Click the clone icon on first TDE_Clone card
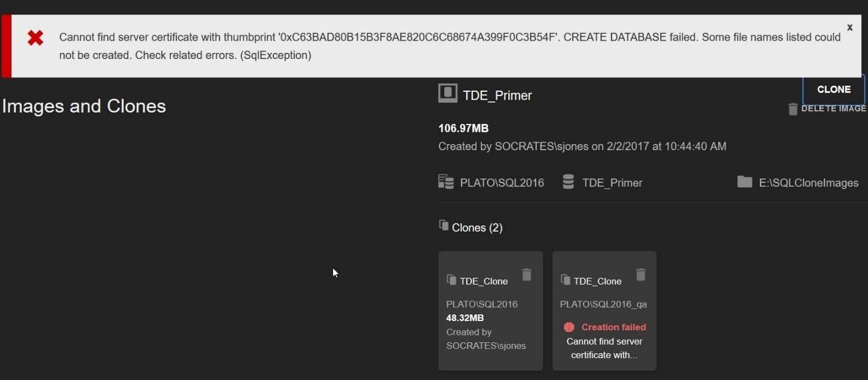 pyautogui.click(x=452, y=280)
